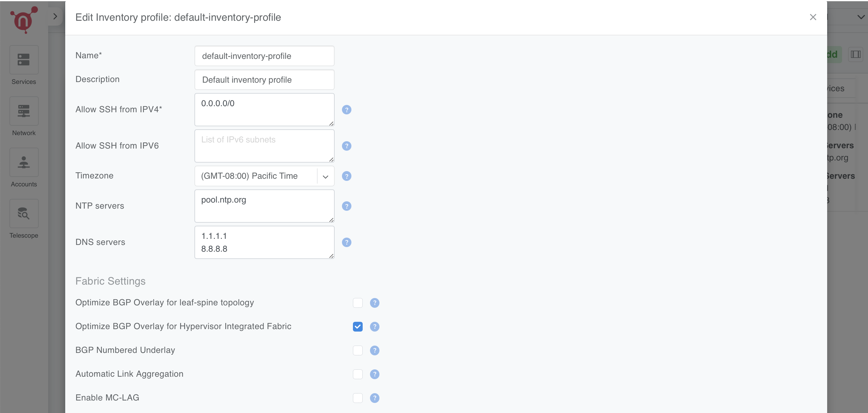
Task: Open the Timezone dropdown
Action: pyautogui.click(x=325, y=176)
